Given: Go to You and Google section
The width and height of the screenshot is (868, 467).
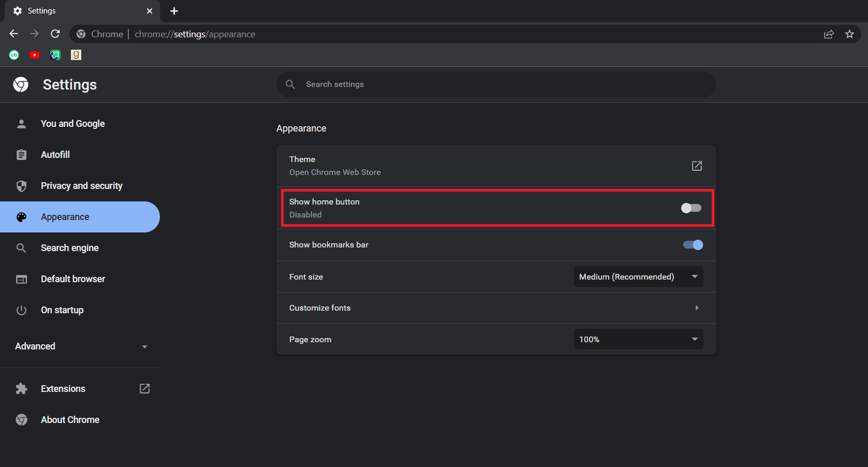Looking at the screenshot, I should (73, 124).
